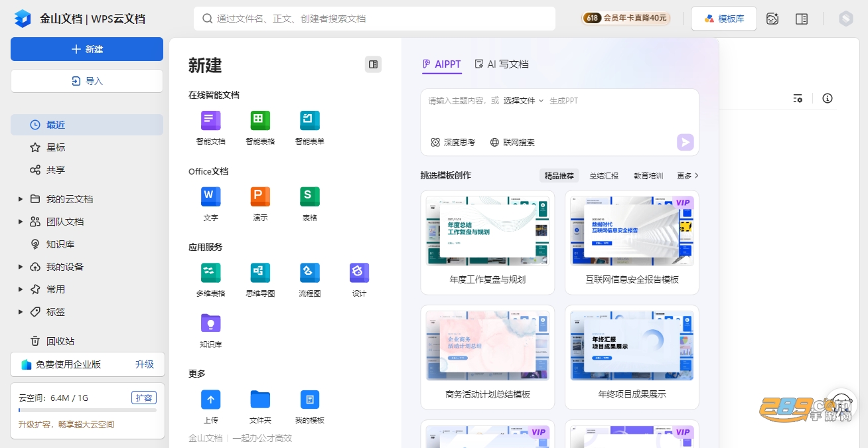This screenshot has height=448, width=868.
Task: Focus the document search field
Action: 374,19
